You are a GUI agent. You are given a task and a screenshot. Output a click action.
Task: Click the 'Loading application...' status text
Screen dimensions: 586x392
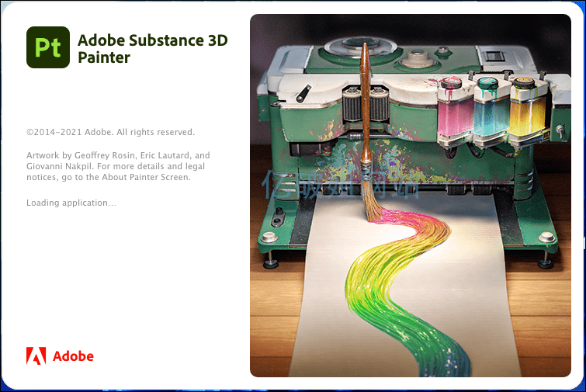[x=71, y=203]
